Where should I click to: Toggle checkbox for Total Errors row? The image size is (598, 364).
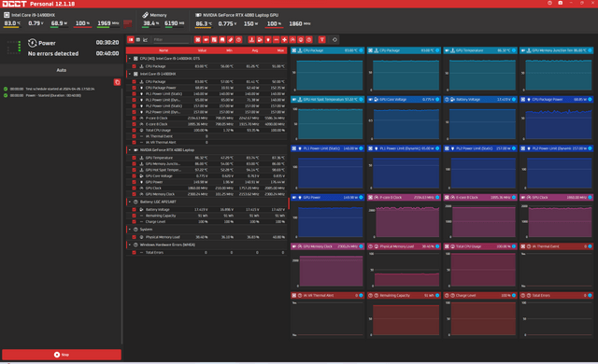(x=134, y=252)
